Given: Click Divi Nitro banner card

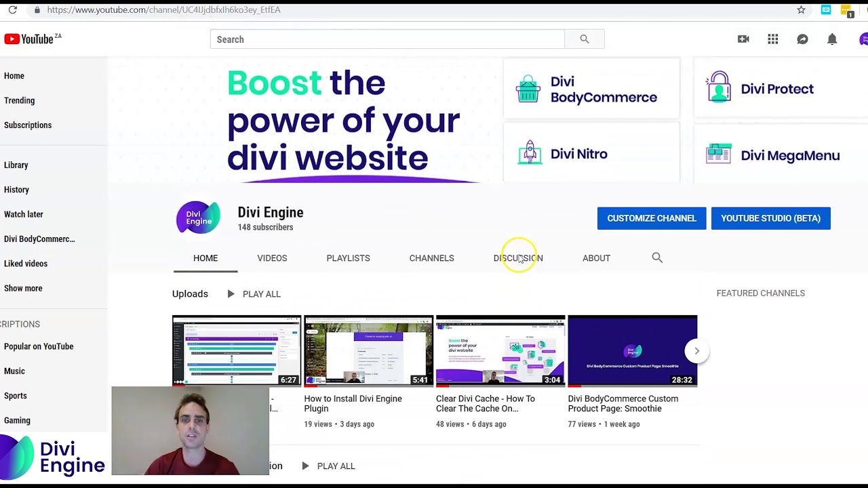Looking at the screenshot, I should click(x=591, y=154).
